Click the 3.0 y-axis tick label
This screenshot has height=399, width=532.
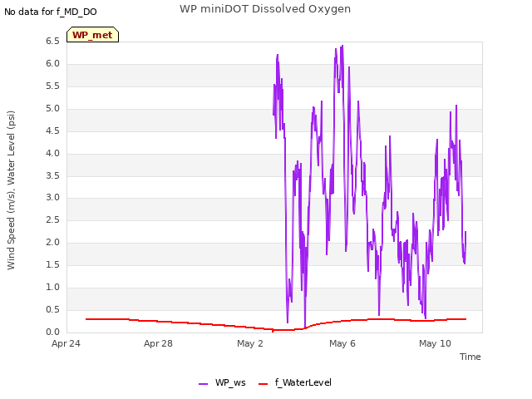(x=52, y=198)
